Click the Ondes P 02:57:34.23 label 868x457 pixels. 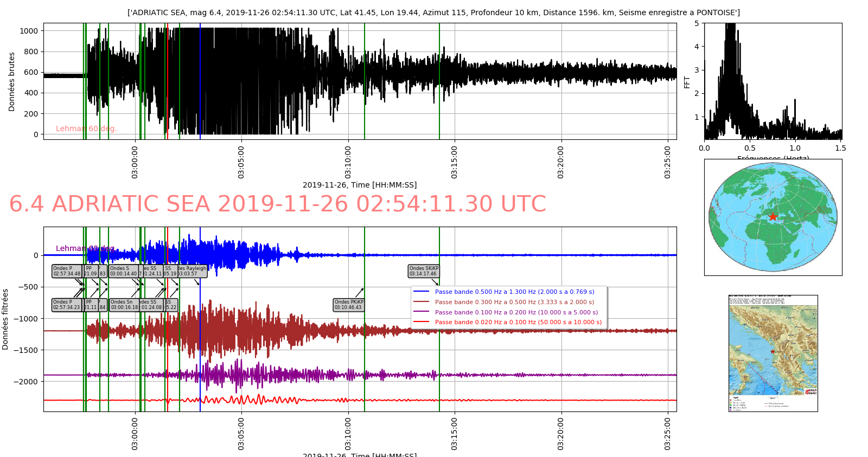click(x=67, y=305)
